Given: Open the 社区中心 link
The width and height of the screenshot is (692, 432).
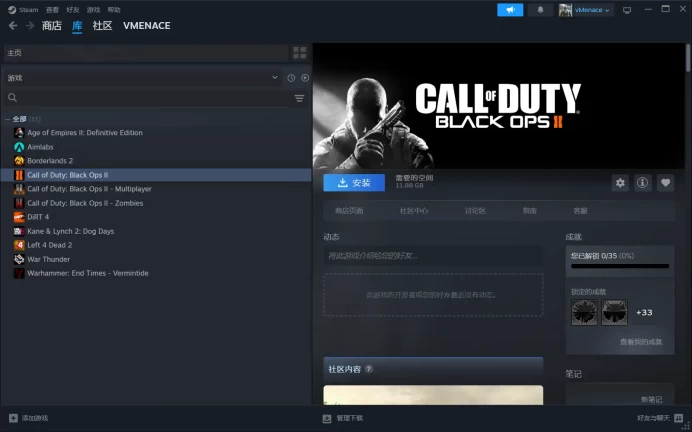Looking at the screenshot, I should tap(414, 211).
